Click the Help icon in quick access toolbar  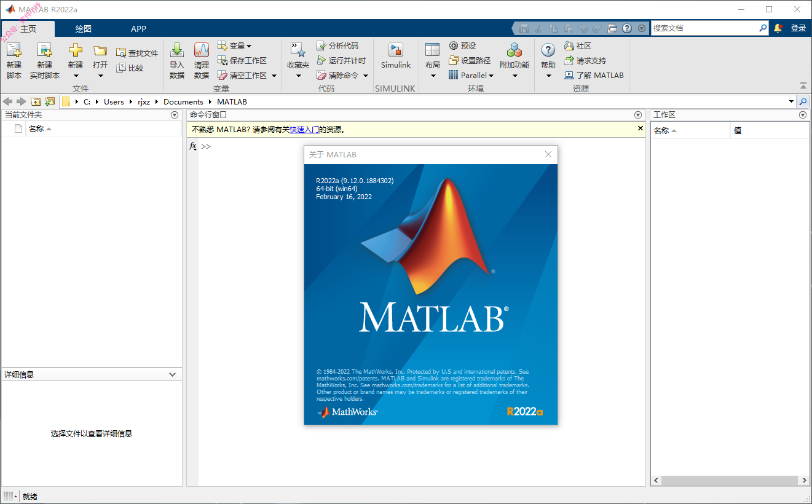[627, 28]
